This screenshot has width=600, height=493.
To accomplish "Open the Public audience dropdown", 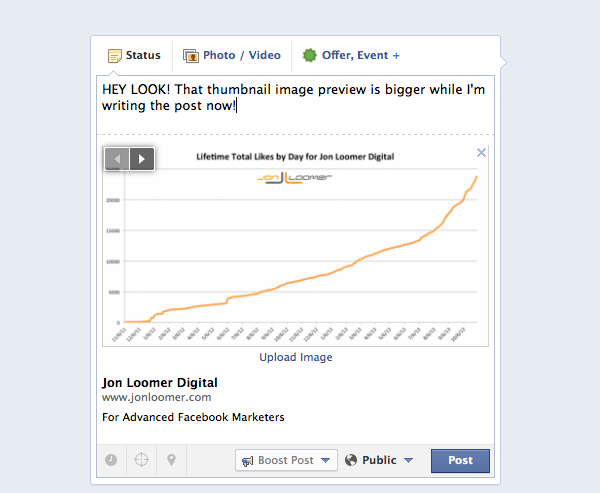I will [379, 460].
